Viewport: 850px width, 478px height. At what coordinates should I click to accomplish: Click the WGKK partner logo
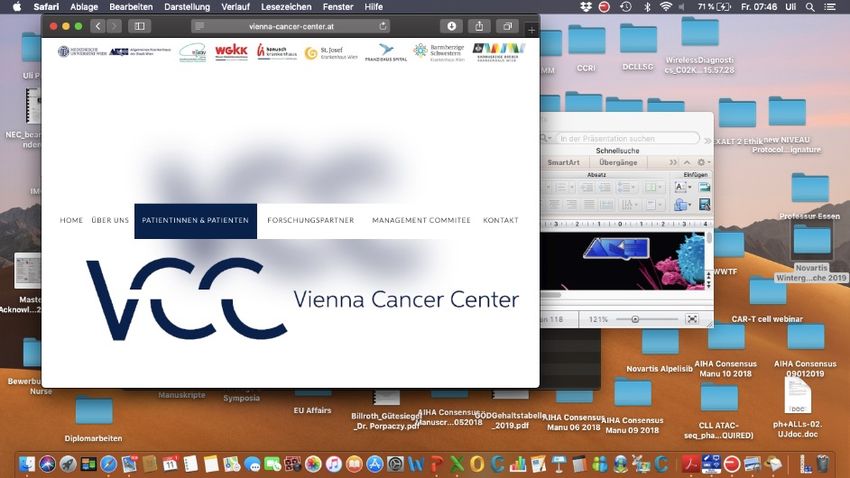point(231,52)
